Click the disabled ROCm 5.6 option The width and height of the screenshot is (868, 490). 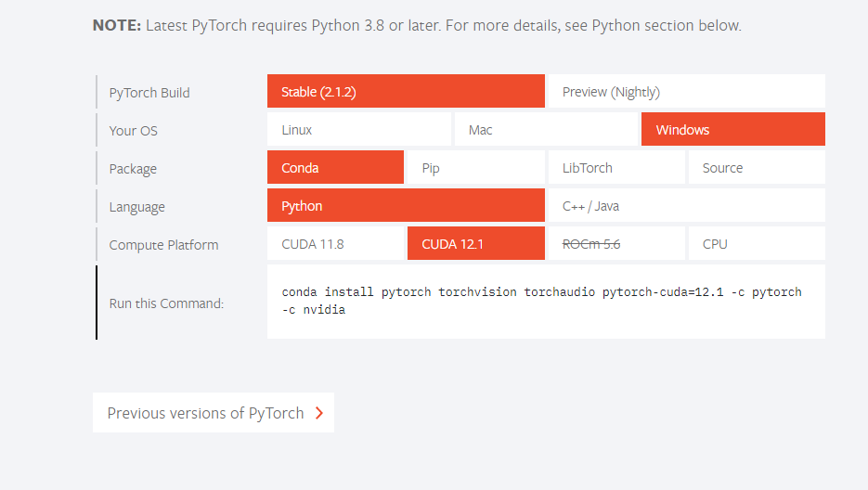coord(615,244)
